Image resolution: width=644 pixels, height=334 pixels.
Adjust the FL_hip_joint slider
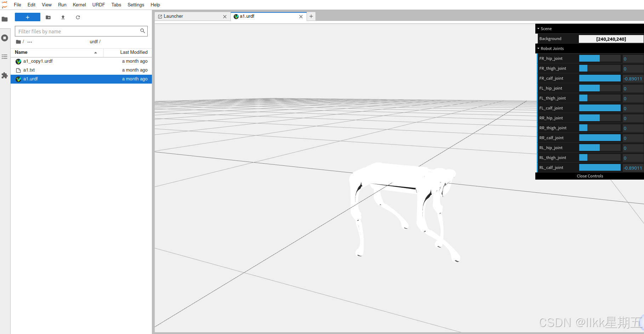click(x=600, y=88)
